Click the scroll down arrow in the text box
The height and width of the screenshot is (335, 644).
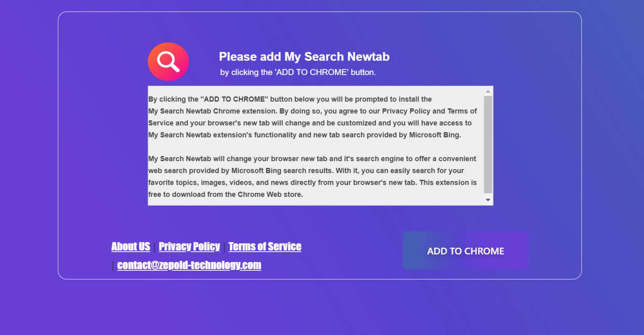[488, 200]
